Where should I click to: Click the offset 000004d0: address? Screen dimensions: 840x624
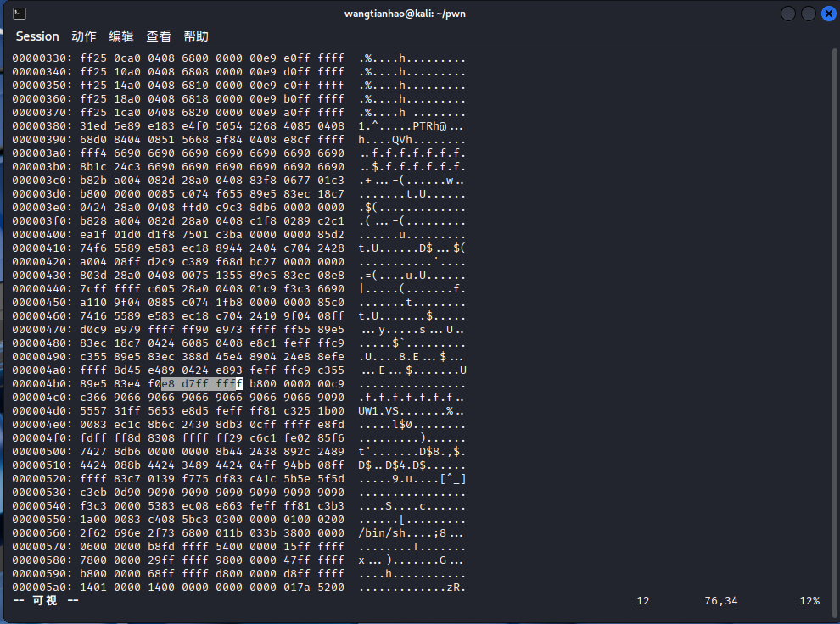[42, 411]
